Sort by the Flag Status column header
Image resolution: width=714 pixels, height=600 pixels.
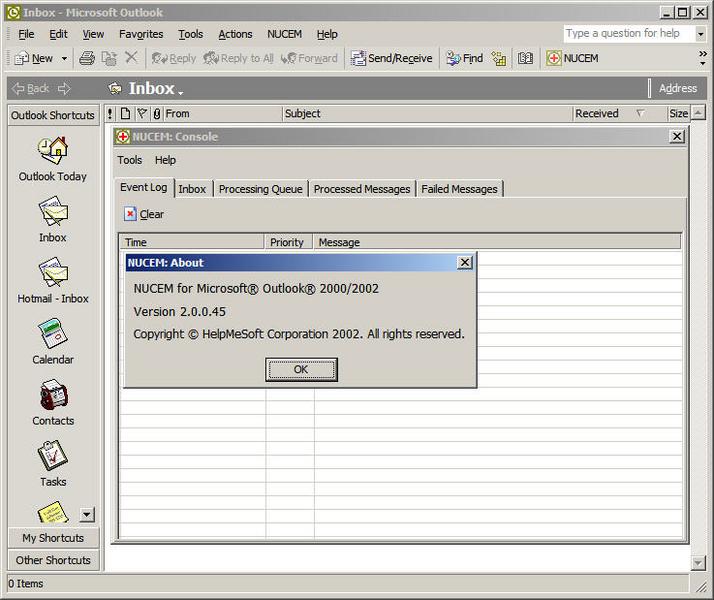[143, 113]
